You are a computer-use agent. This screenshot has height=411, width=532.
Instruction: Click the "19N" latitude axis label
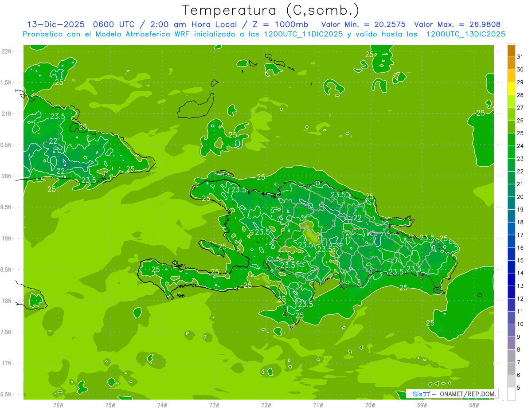pyautogui.click(x=7, y=239)
